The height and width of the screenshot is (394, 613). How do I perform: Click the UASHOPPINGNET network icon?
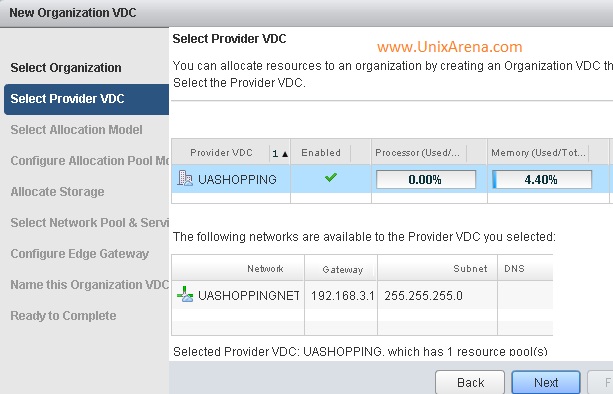(185, 294)
